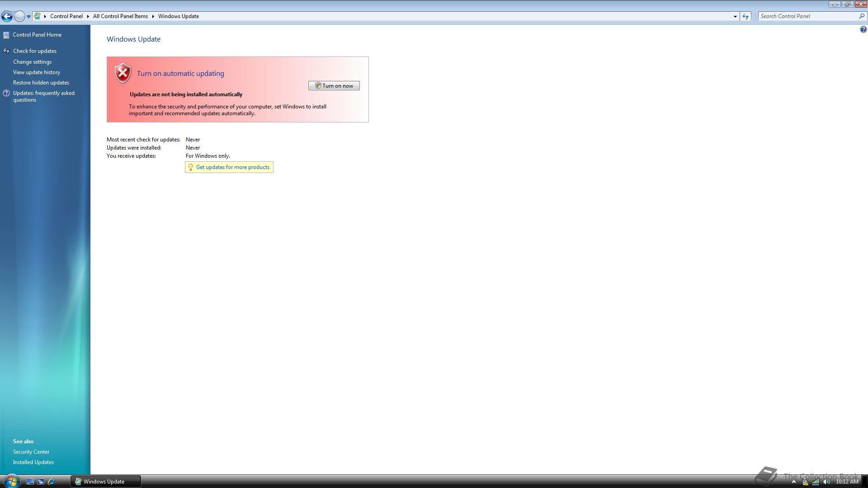
Task: Click Check for updates link
Action: coord(35,51)
